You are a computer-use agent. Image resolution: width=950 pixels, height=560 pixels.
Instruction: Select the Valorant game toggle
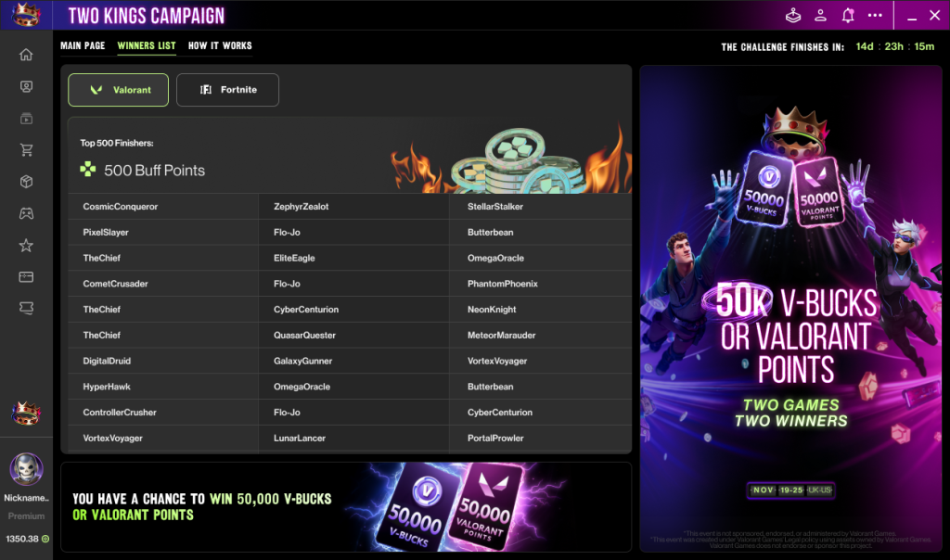(118, 90)
